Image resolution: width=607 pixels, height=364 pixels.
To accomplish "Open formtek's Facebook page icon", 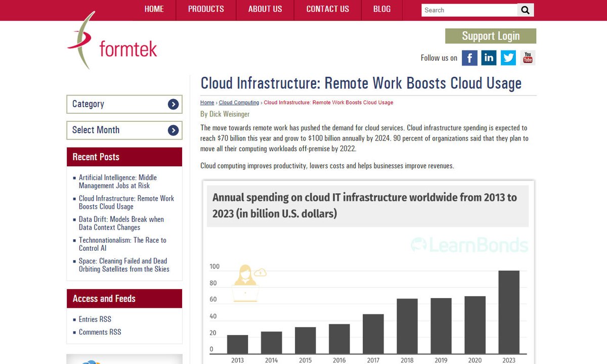I will point(469,58).
